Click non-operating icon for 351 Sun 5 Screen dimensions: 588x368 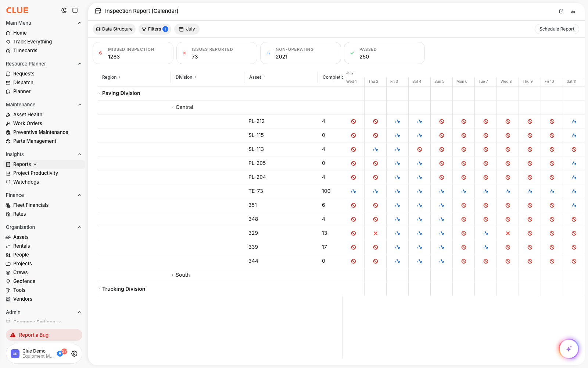442,205
